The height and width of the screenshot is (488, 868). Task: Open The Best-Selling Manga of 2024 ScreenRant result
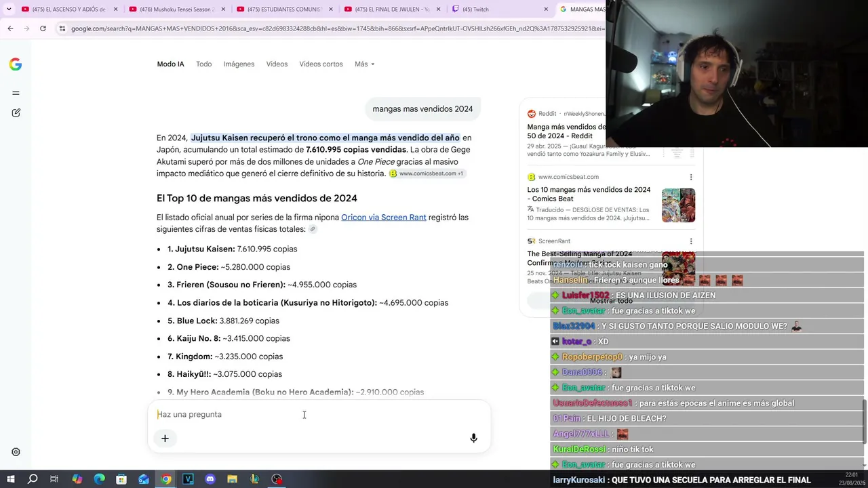(x=580, y=258)
